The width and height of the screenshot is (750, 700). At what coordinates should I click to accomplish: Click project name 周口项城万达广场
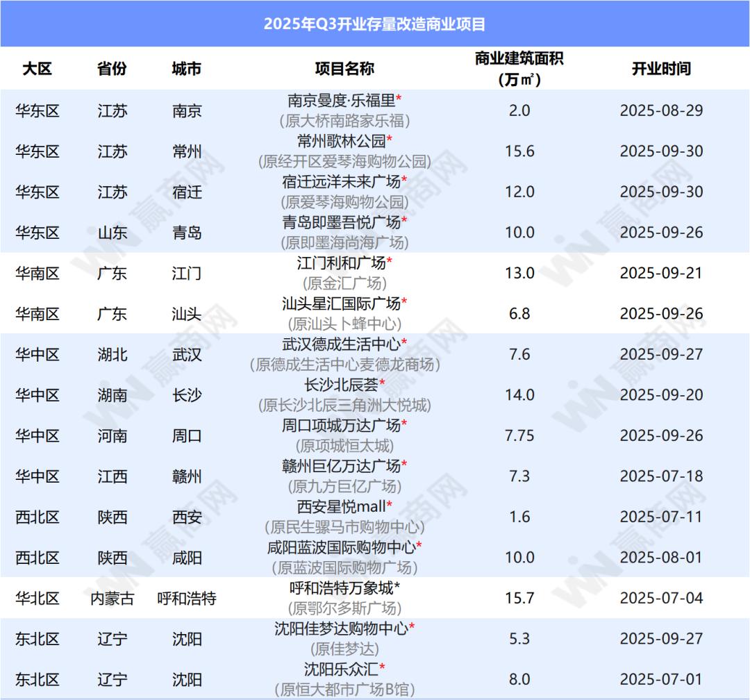[x=341, y=426]
